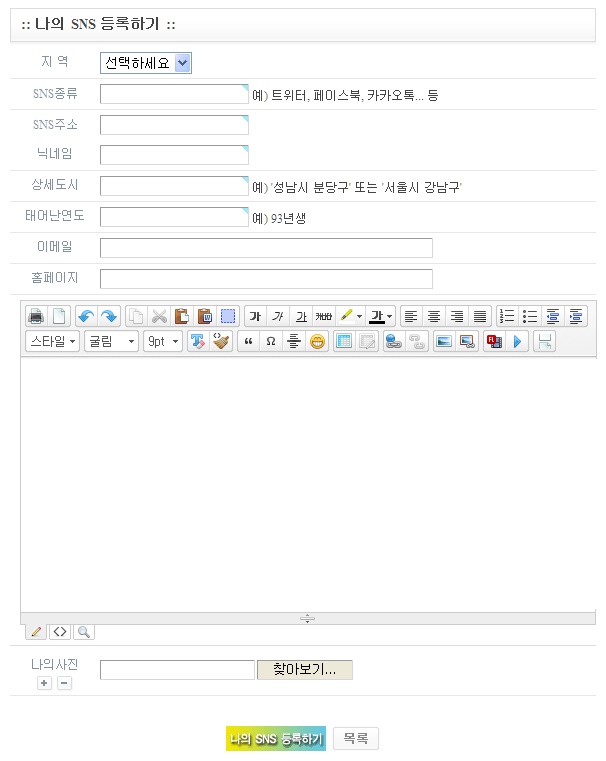Insert a horizontal line
Viewport: 606px width, 761px height.
(x=294, y=342)
